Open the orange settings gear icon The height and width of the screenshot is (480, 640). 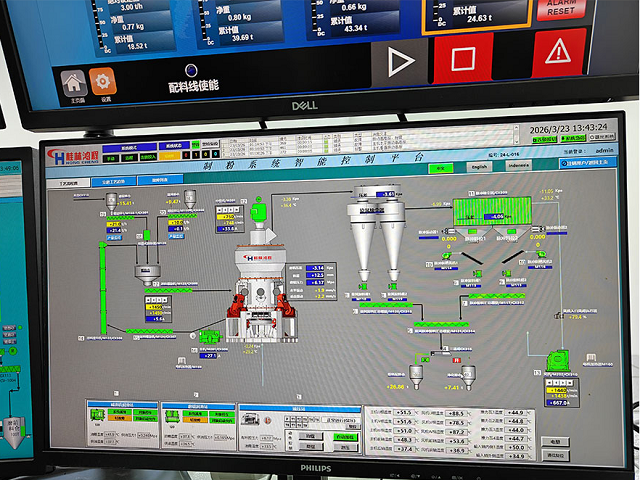point(102,82)
